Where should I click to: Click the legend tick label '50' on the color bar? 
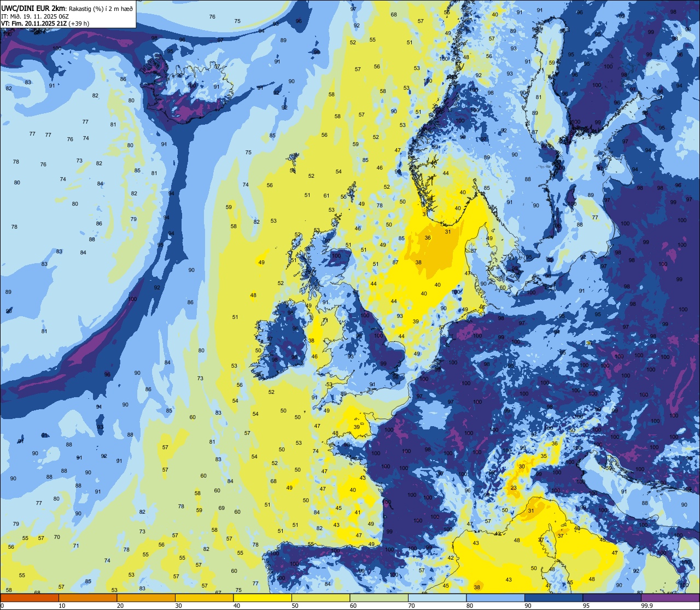295,606
